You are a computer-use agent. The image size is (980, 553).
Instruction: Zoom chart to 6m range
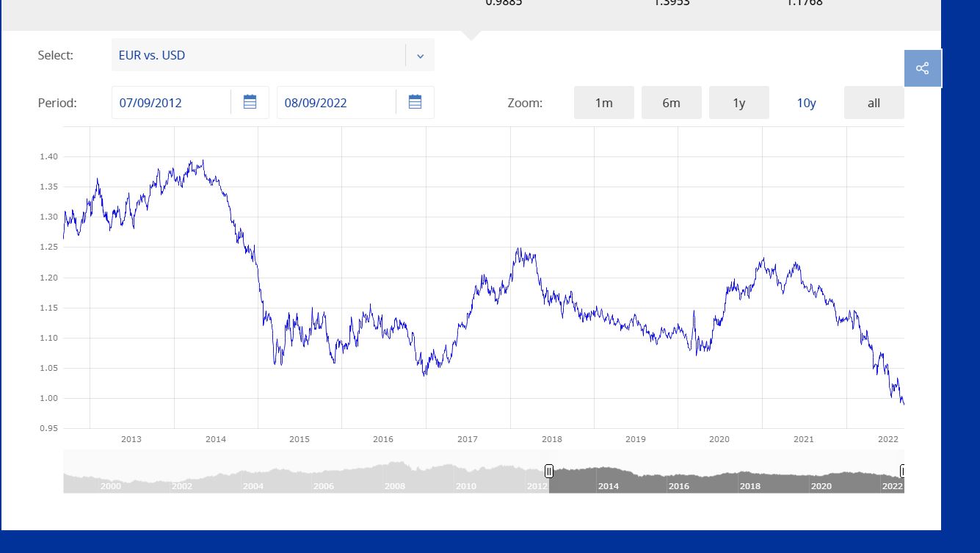671,103
